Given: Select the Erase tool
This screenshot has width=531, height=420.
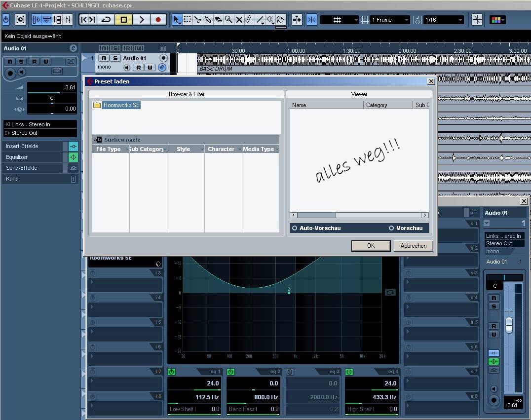Looking at the screenshot, I should [x=219, y=20].
